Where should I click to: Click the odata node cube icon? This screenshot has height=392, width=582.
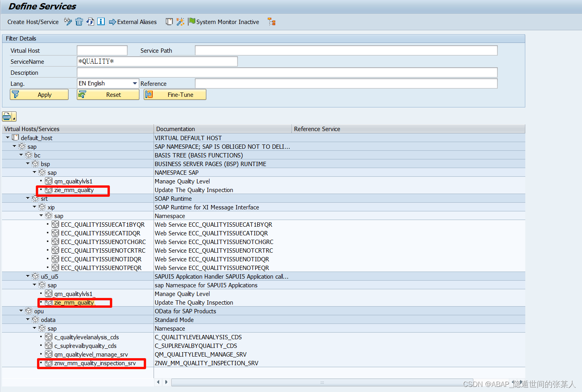35,319
